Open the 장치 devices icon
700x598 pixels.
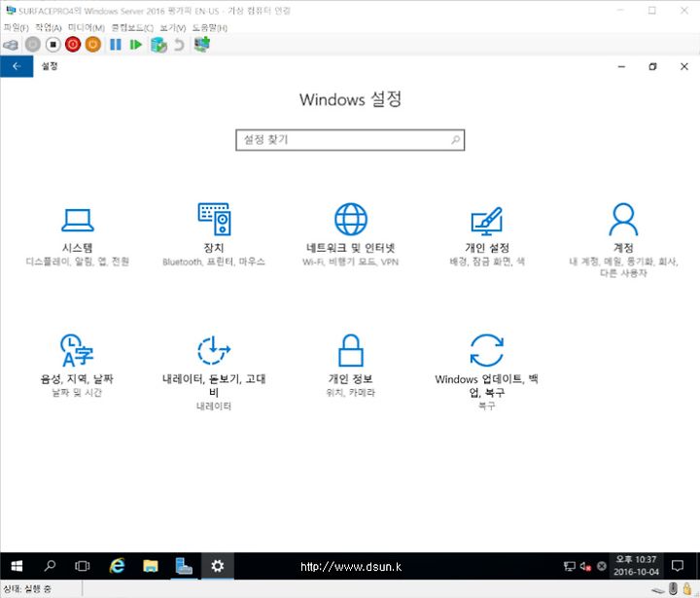tap(214, 219)
